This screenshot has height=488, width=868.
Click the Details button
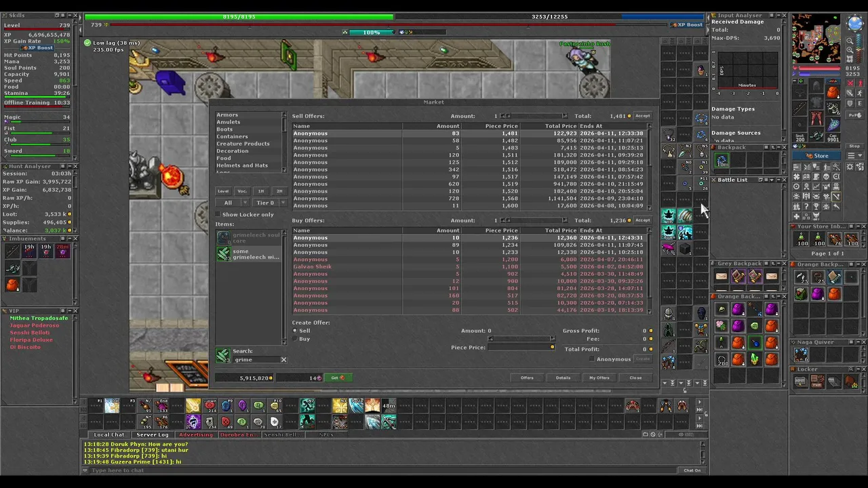tap(563, 378)
